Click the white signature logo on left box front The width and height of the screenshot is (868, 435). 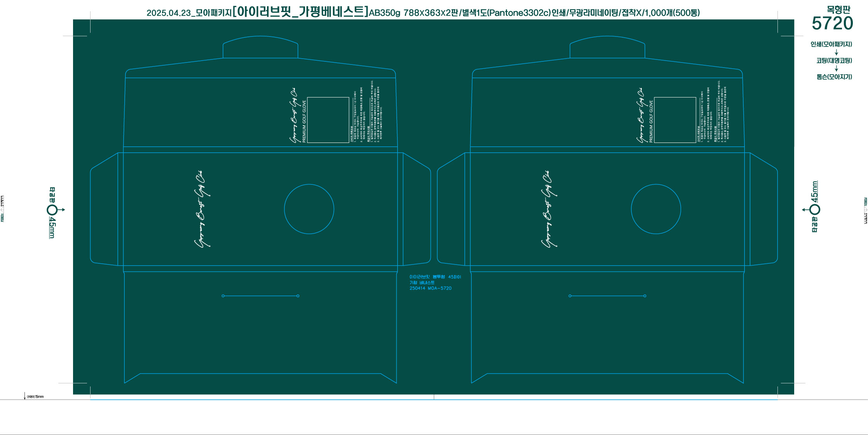pos(202,209)
